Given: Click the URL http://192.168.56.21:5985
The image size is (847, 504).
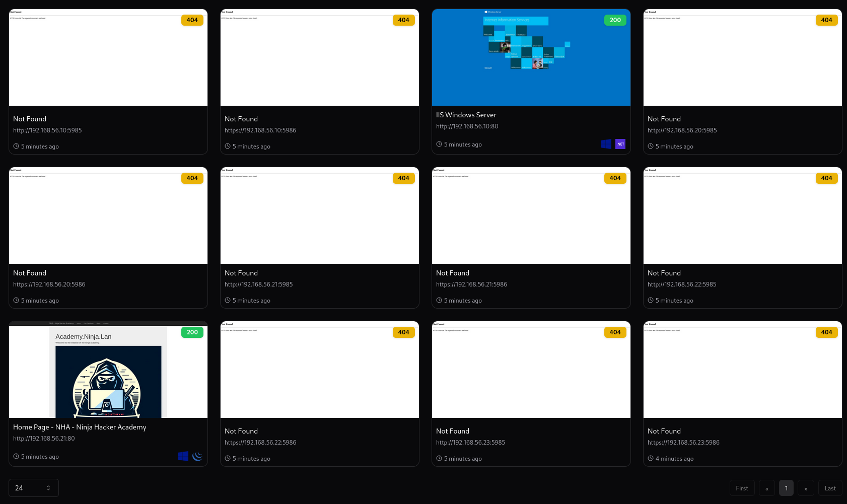Looking at the screenshot, I should 258,284.
